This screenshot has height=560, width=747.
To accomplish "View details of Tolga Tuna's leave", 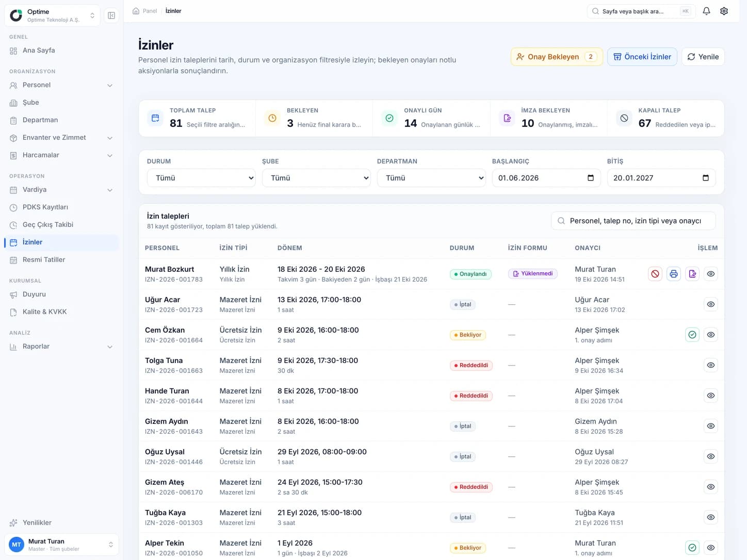I will (711, 365).
